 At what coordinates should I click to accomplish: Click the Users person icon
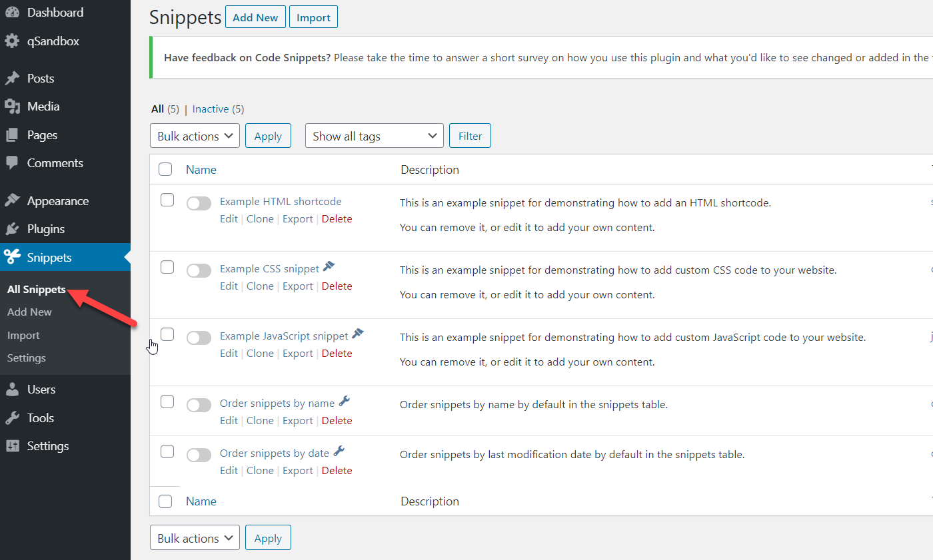[x=12, y=390]
